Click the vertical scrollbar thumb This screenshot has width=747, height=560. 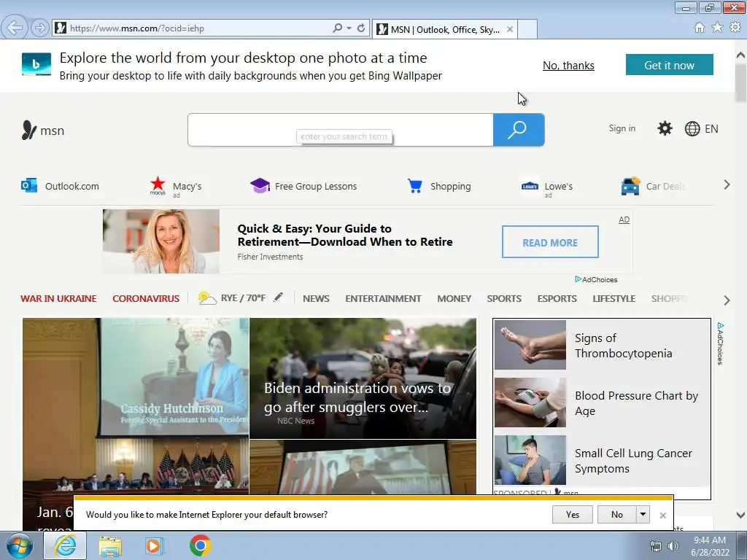point(740,83)
